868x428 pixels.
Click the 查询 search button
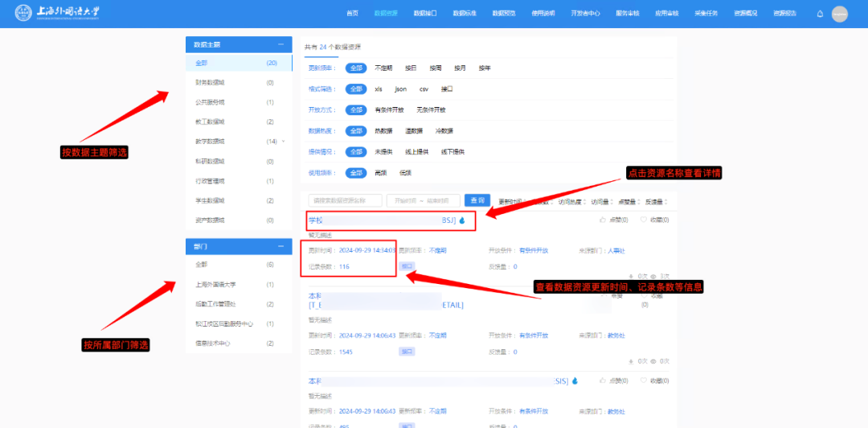pyautogui.click(x=477, y=200)
